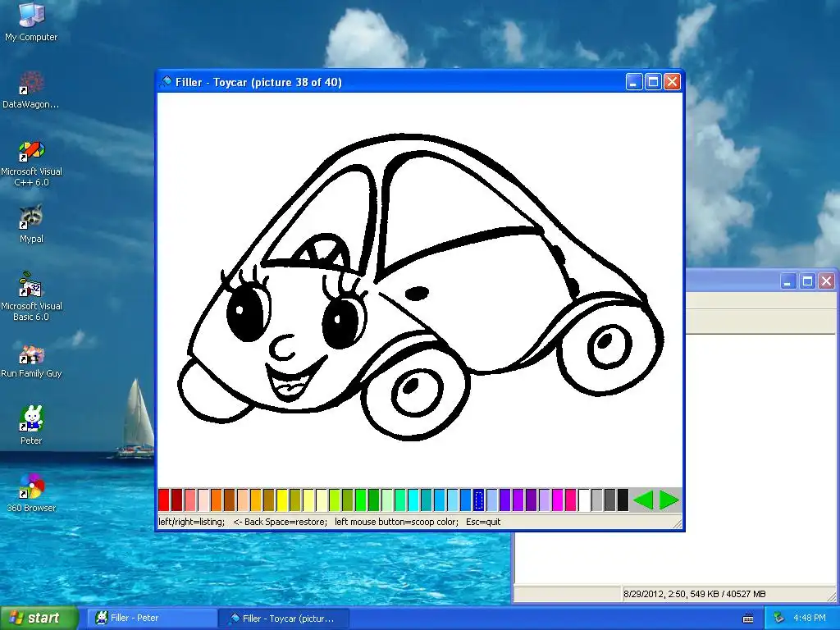Switch to the Filler - Peter taskbar button
Screen dimensions: 840x630
coord(152,619)
